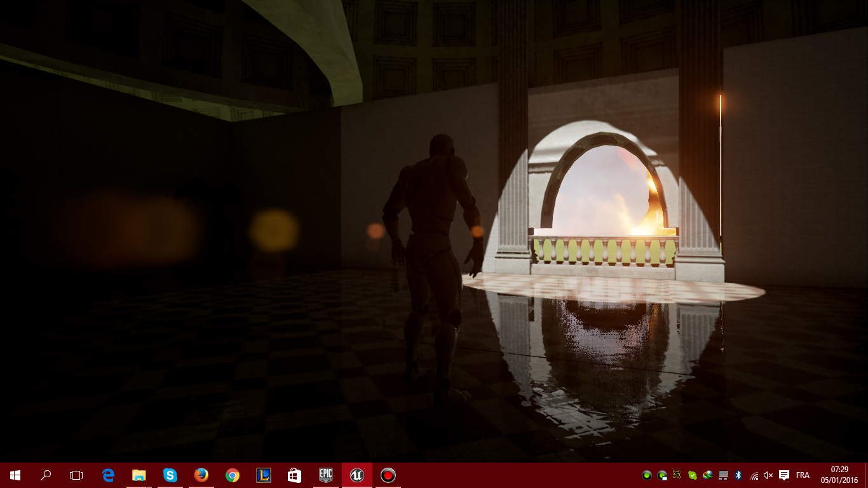This screenshot has width=868, height=488.
Task: Click the taskbar search magnifier
Action: click(x=46, y=475)
